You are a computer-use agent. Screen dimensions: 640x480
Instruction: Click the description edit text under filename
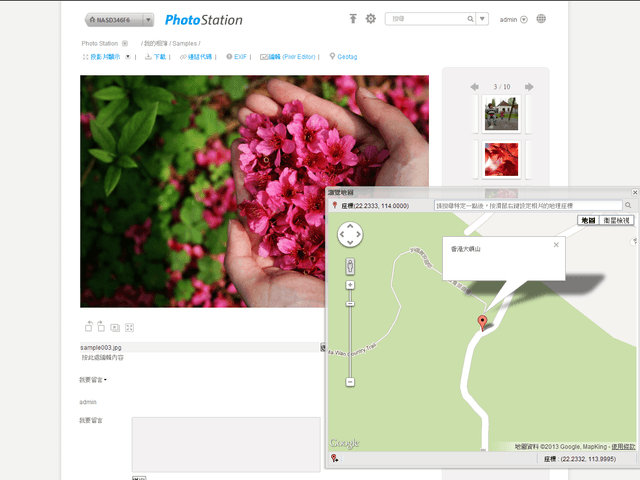102,358
